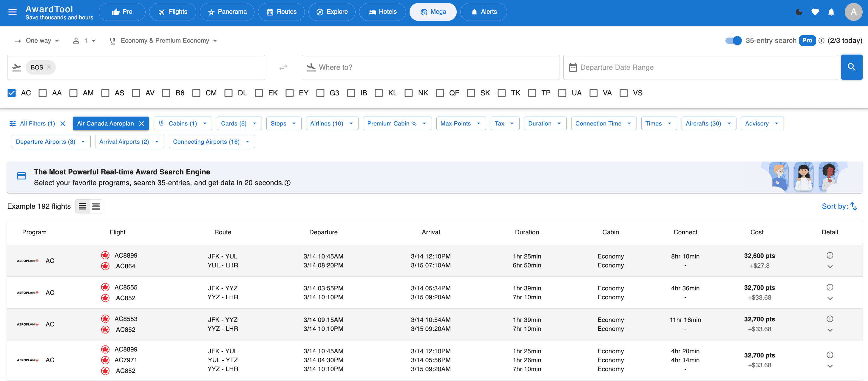Open Advisory filter
The image size is (868, 381).
[762, 124]
